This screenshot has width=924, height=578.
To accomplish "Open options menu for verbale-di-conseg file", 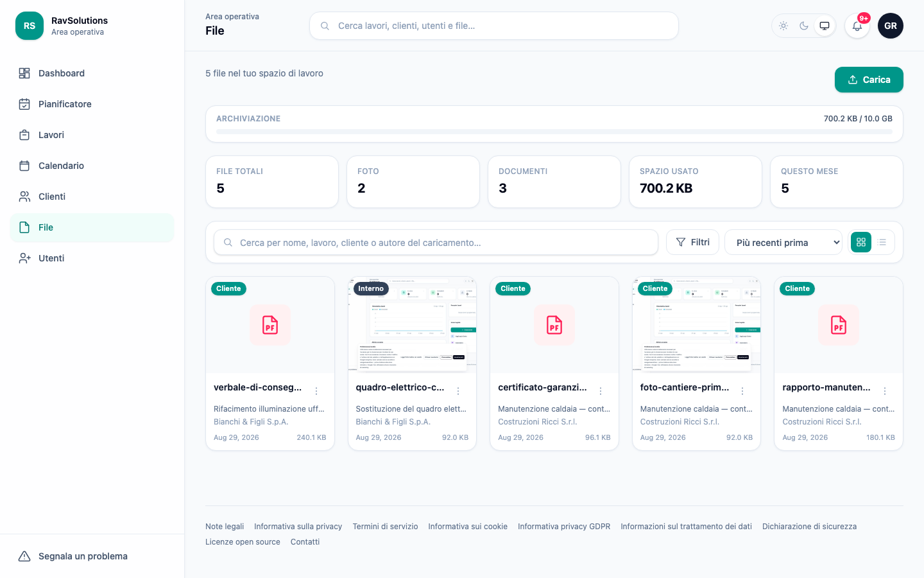I will point(316,391).
